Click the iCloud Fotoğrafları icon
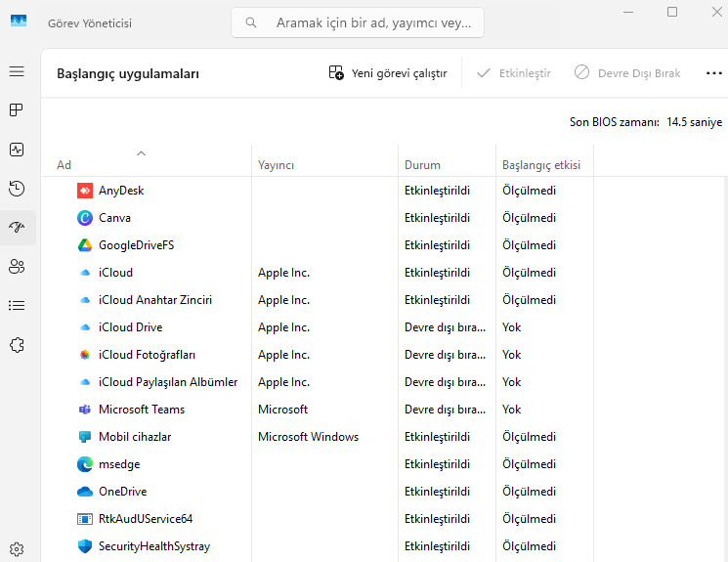The width and height of the screenshot is (728, 562). (x=85, y=355)
